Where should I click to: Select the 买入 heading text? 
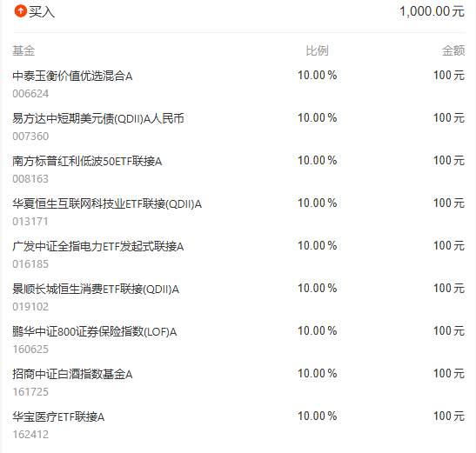coord(42,12)
